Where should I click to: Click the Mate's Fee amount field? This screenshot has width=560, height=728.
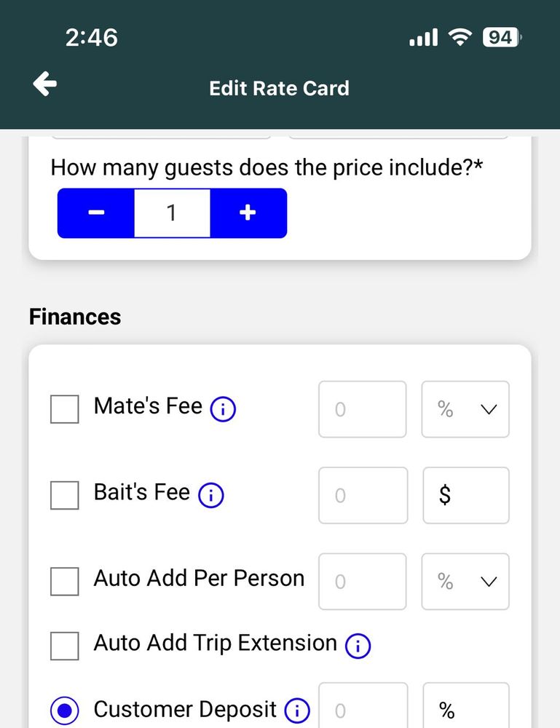pos(362,409)
